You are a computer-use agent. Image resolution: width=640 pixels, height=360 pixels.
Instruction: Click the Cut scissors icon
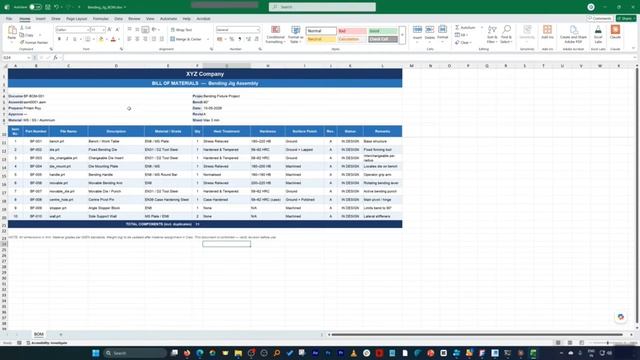pos(22,28)
